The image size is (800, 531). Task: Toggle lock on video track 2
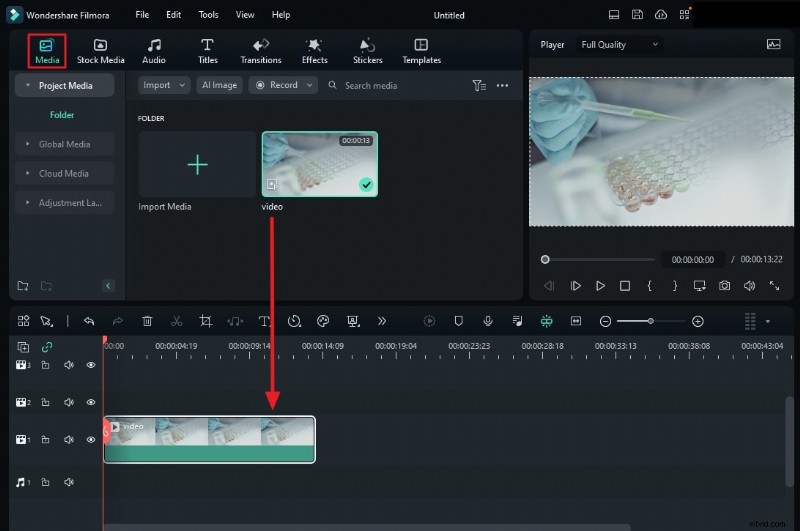(45, 402)
